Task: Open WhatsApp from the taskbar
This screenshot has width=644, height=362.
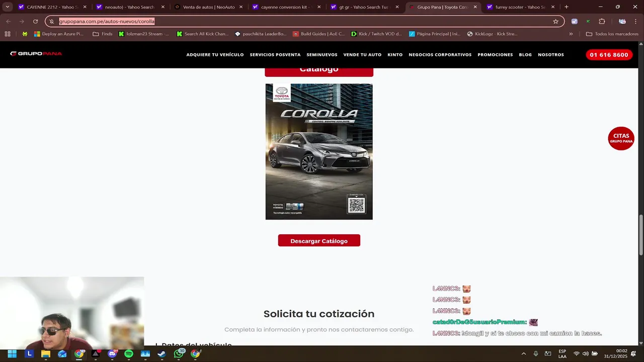Action: tap(179, 354)
